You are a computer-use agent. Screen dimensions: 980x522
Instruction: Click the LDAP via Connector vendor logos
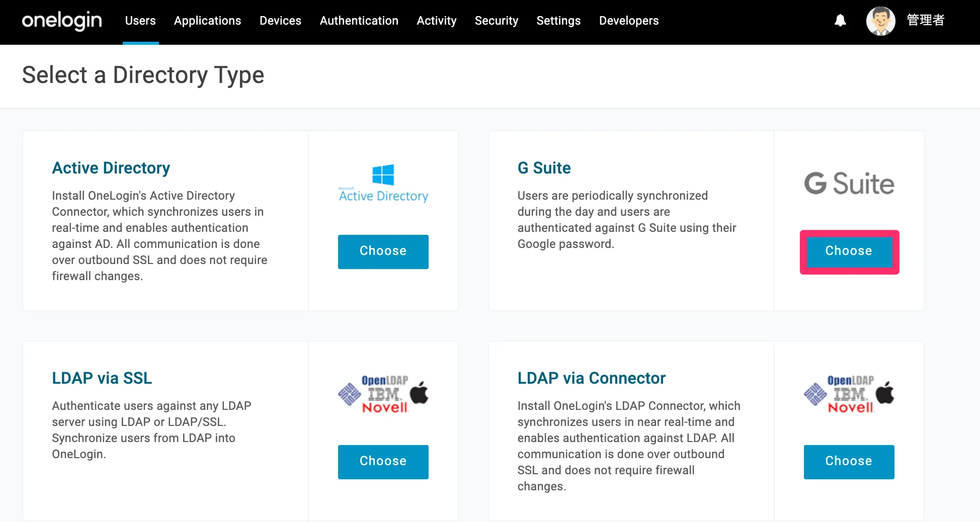tap(849, 394)
